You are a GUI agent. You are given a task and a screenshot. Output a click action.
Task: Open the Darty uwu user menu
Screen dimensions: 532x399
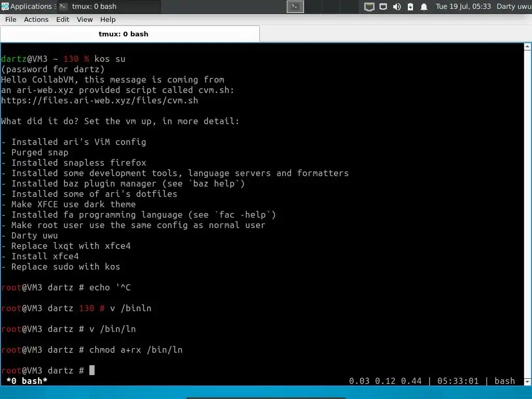(514, 6)
